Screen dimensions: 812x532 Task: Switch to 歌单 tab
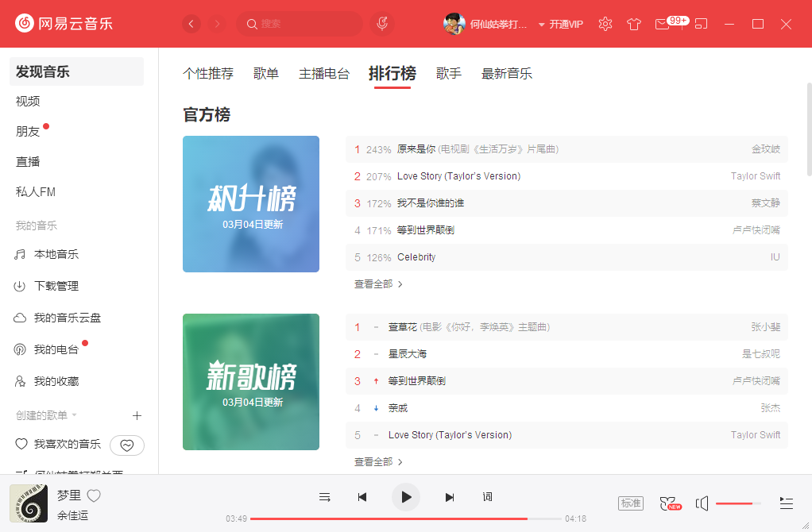266,74
